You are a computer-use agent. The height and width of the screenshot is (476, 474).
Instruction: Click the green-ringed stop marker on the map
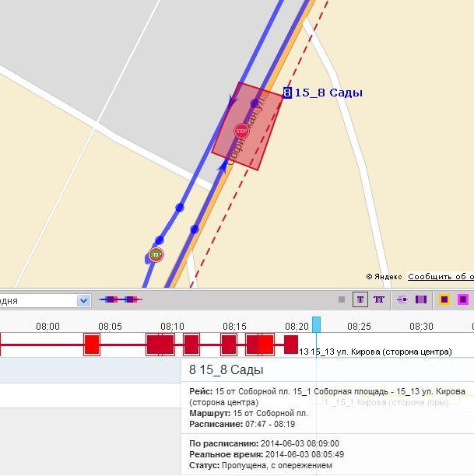[156, 254]
